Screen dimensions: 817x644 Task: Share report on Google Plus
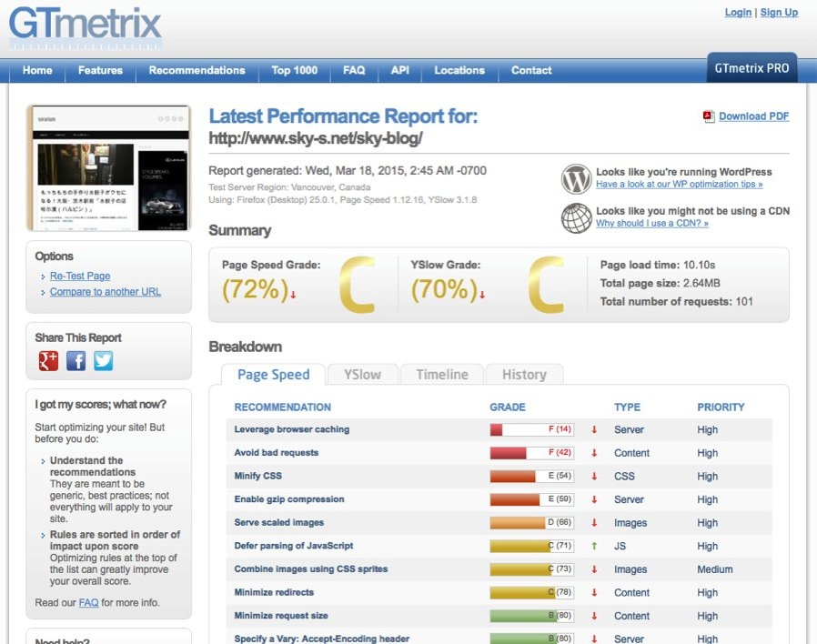(x=48, y=360)
